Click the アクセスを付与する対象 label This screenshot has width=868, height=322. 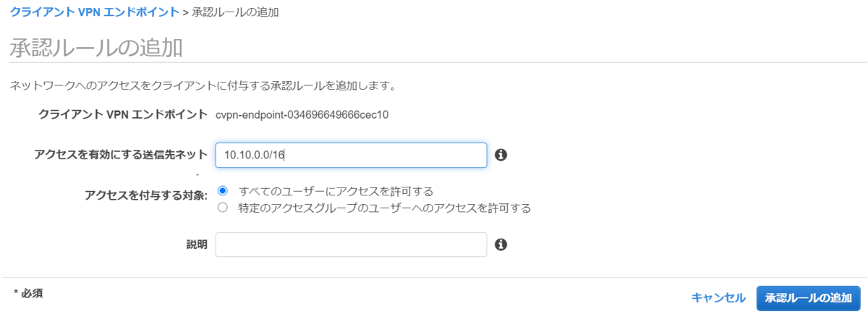(x=146, y=195)
